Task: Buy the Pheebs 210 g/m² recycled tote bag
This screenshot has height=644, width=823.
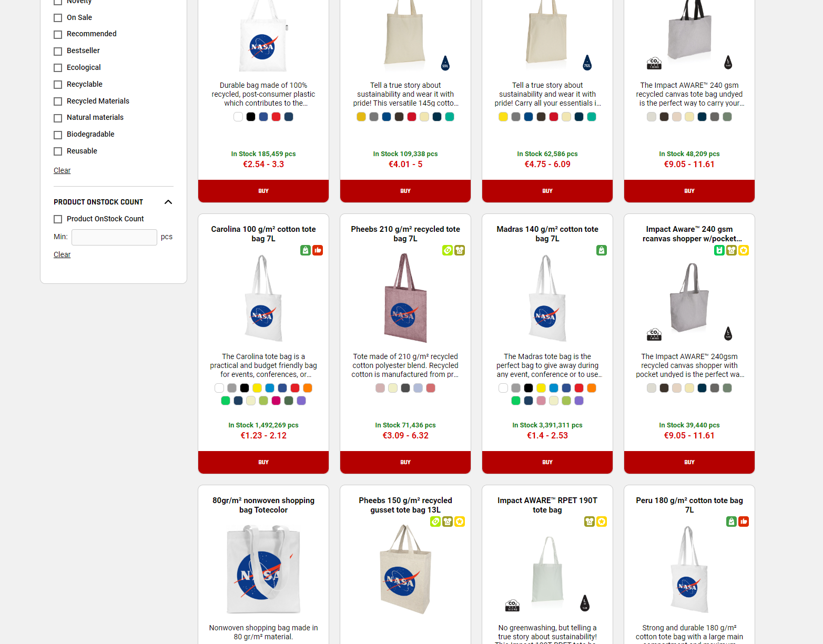Action: coord(405,462)
